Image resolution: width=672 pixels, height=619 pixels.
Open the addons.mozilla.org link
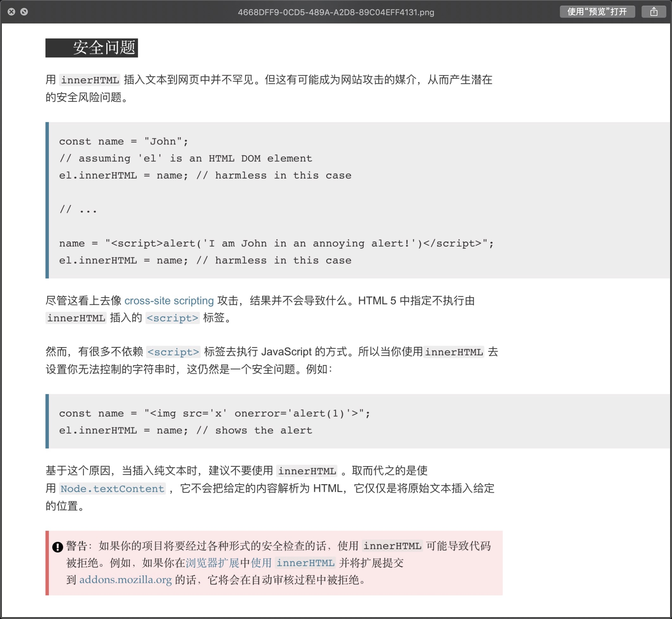(x=125, y=579)
